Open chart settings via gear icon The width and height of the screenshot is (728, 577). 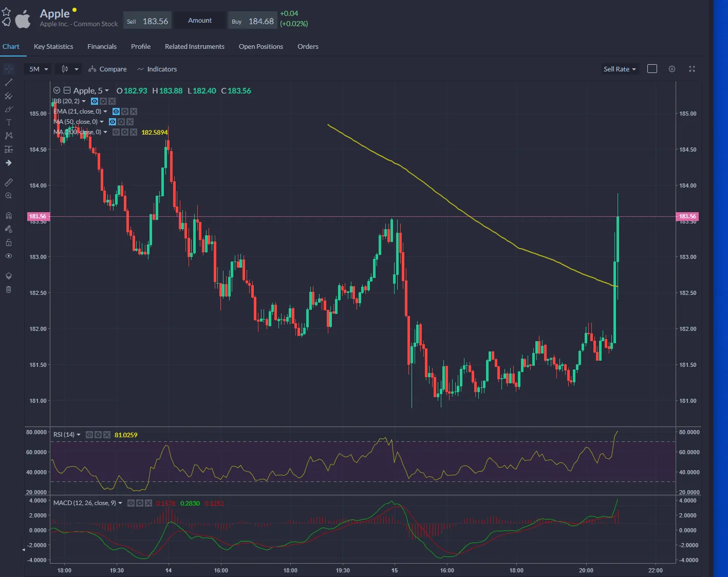(672, 68)
